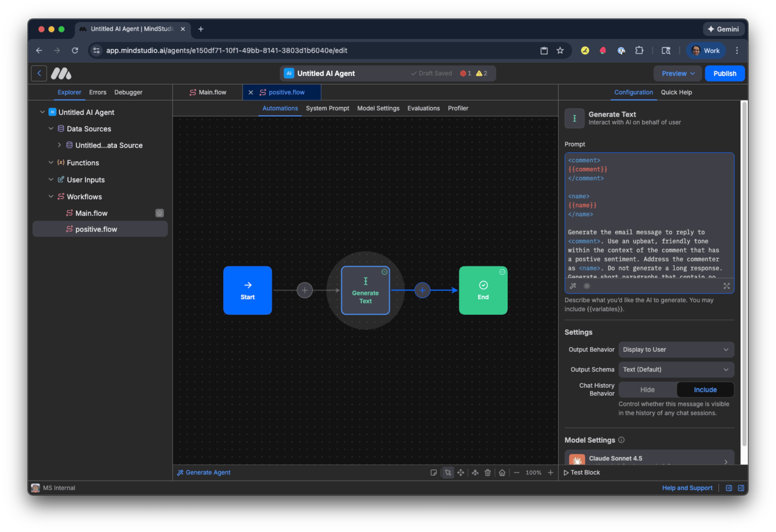Open the Output Schema dropdown
This screenshot has height=532, width=776.
pyautogui.click(x=676, y=369)
